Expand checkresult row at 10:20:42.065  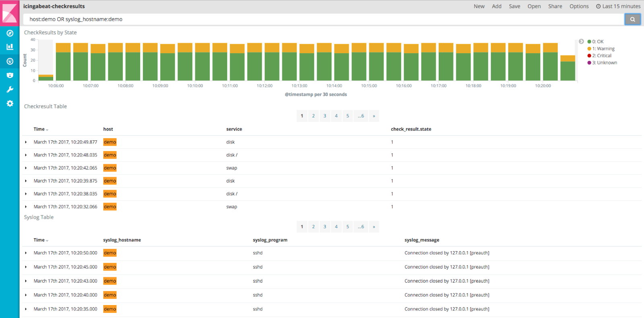pos(26,168)
